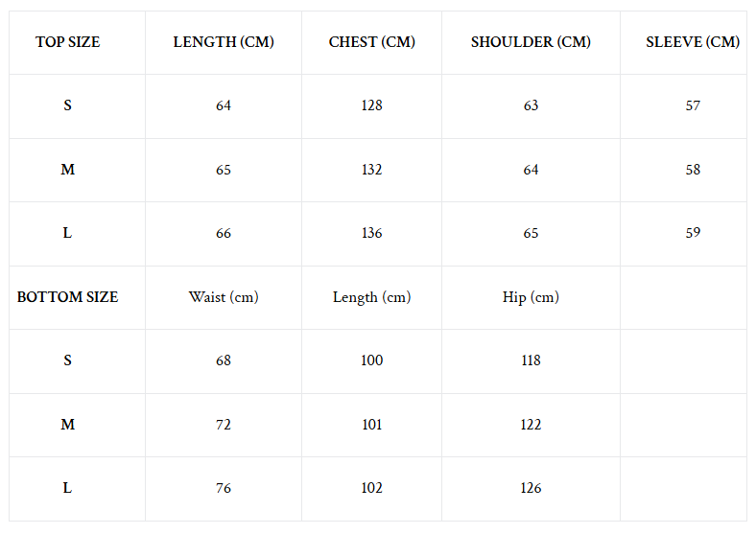Select waist value 72 for bottom size M
Viewport: 756px width, 534px height.
coord(224,425)
